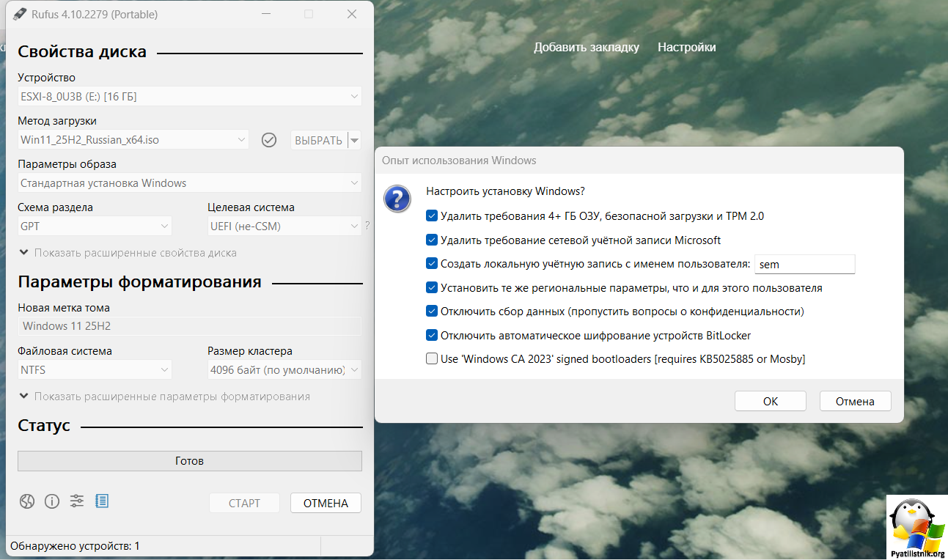This screenshot has height=560, width=948.
Task: Expand the Файловая система NTFS dropdown
Action: [95, 370]
